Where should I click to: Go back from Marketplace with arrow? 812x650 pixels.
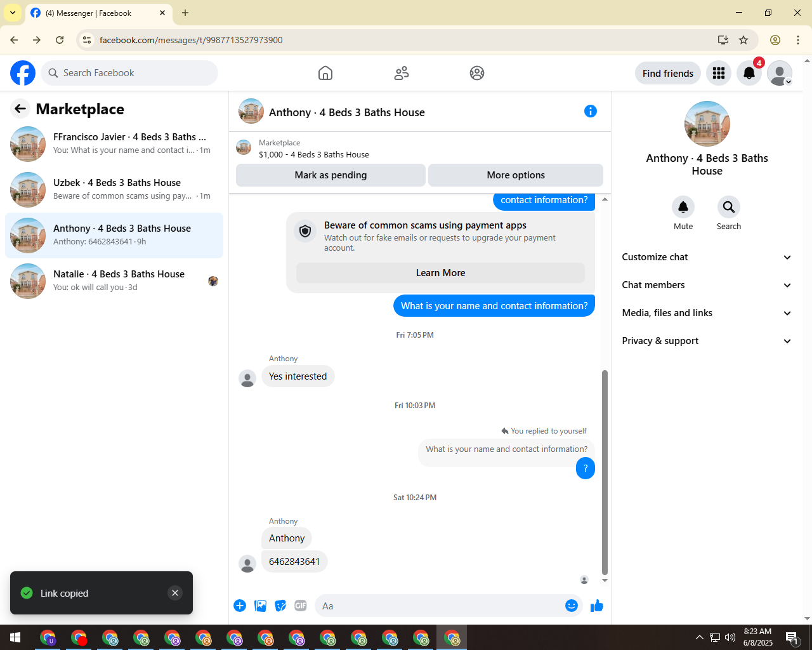click(x=20, y=109)
